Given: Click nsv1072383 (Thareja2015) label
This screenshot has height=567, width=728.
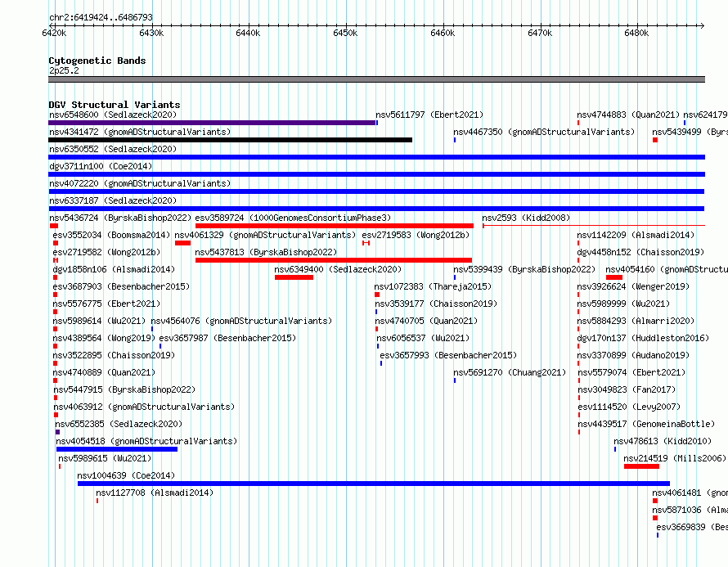Looking at the screenshot, I should point(433,286).
